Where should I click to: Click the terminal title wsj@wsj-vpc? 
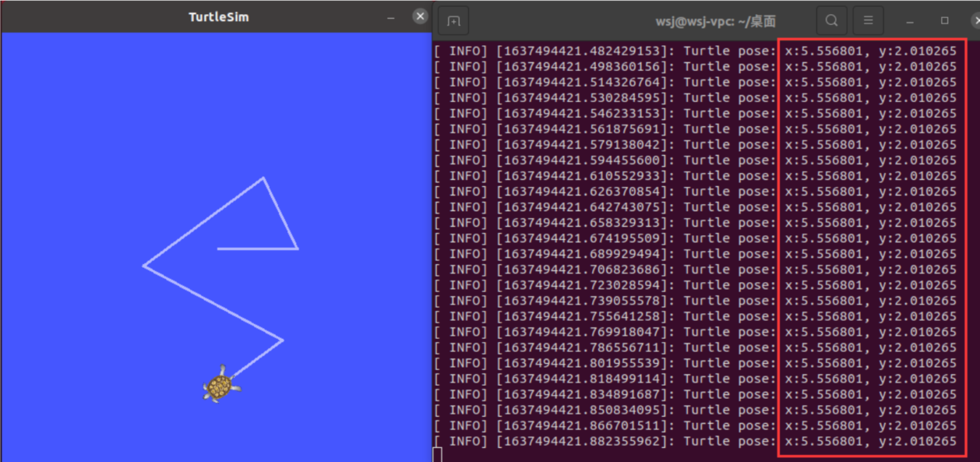click(716, 21)
